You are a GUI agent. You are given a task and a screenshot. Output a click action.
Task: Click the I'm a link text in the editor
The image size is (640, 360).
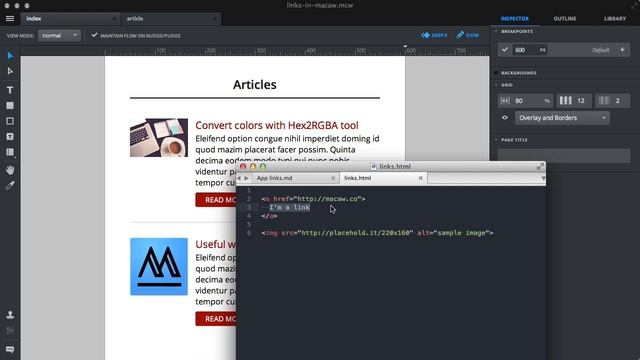(x=289, y=207)
